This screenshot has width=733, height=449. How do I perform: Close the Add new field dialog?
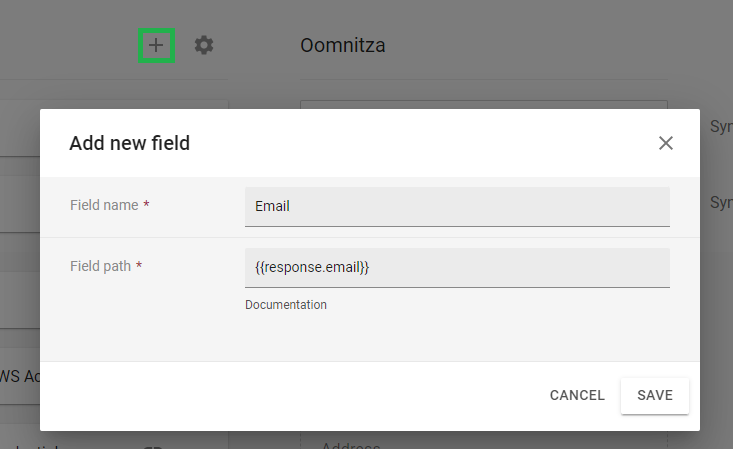click(x=666, y=143)
